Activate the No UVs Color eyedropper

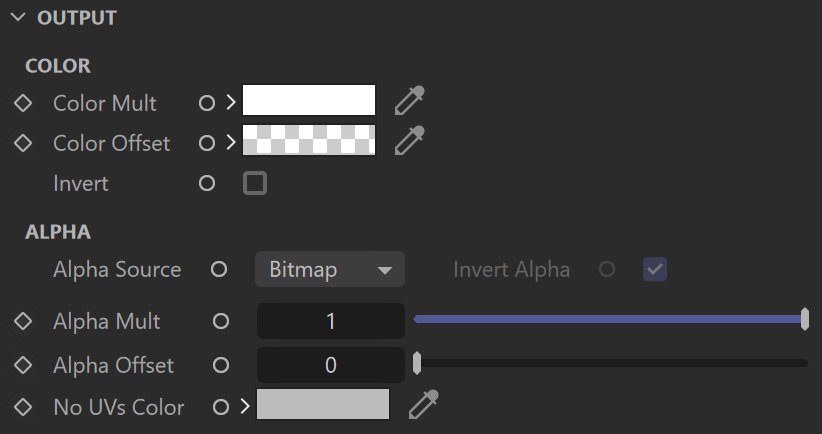tap(424, 405)
